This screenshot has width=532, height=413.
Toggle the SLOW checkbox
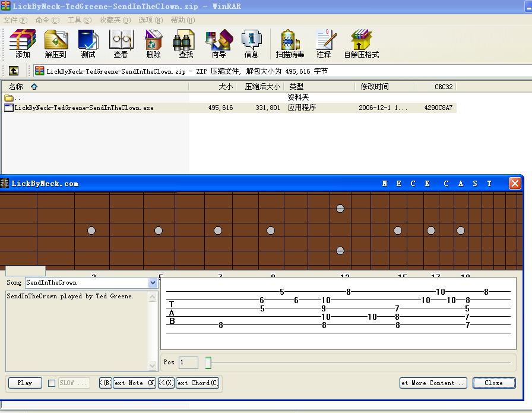point(52,383)
